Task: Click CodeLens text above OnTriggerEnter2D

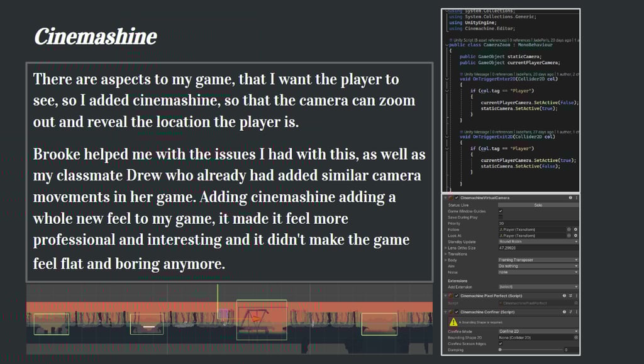Action: click(519, 74)
